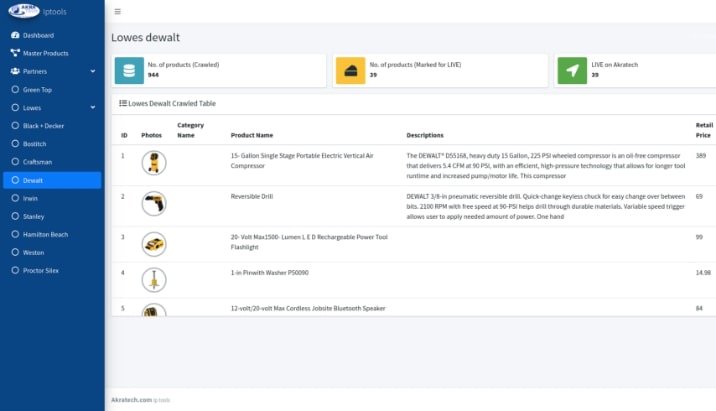Screen dimensions: 716x411
Task: Click the pneumatic reversible drill description
Action: coord(546,206)
